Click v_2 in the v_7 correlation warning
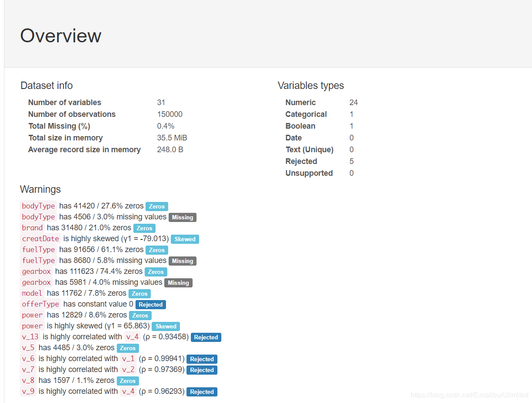This screenshot has width=532, height=403. click(128, 369)
